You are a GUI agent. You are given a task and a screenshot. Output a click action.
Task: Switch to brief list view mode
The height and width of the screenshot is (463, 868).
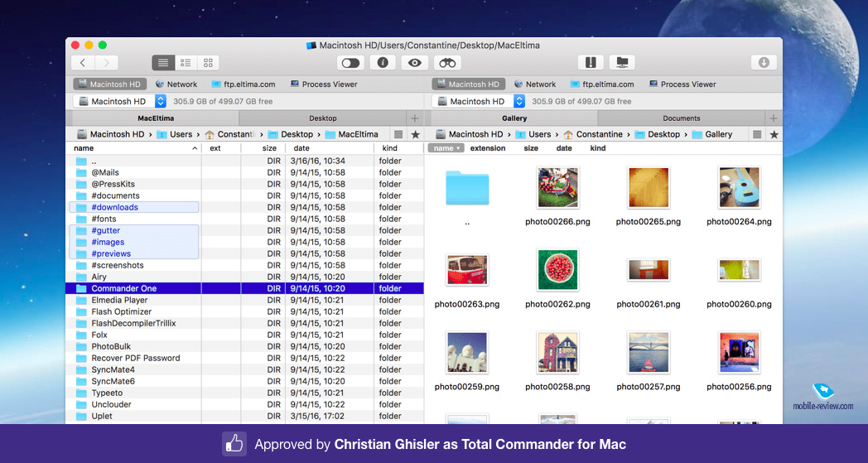coord(186,63)
